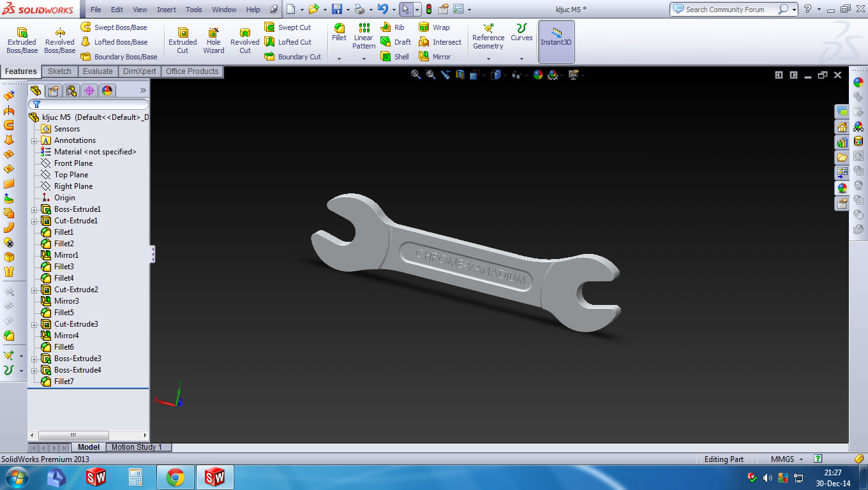Screen dimensions: 868x490
Task: Open the Tools menu
Action: 194,10
